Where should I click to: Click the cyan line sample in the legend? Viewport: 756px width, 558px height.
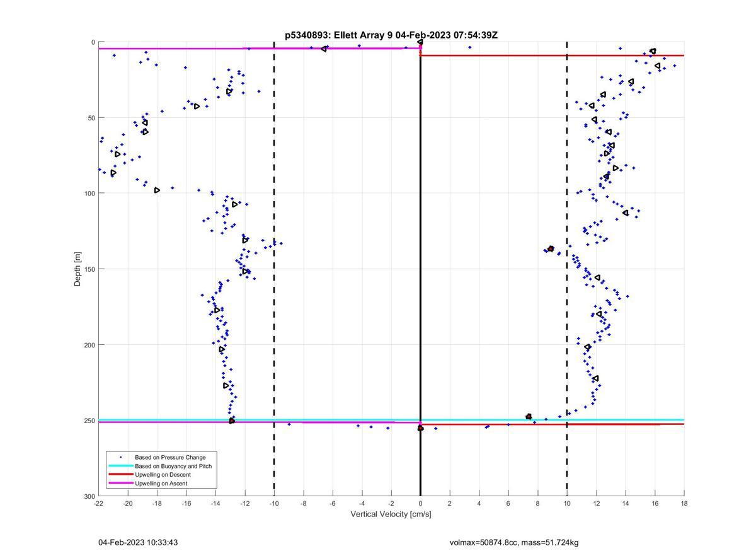pyautogui.click(x=121, y=466)
